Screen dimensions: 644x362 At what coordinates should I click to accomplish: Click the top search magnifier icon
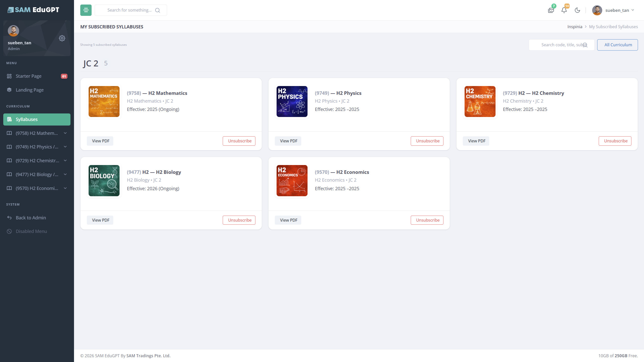(158, 10)
